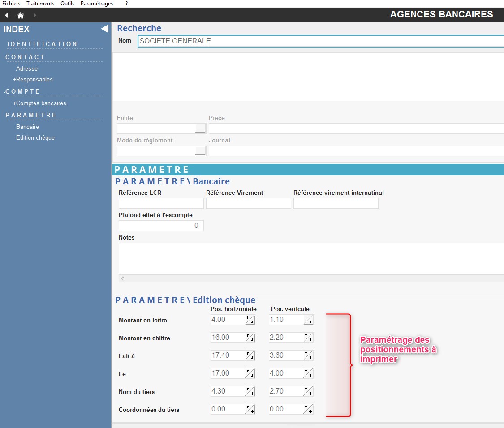Viewport: 504px width, 428px height.
Task: Click the Entité field lookup button
Action: click(200, 128)
